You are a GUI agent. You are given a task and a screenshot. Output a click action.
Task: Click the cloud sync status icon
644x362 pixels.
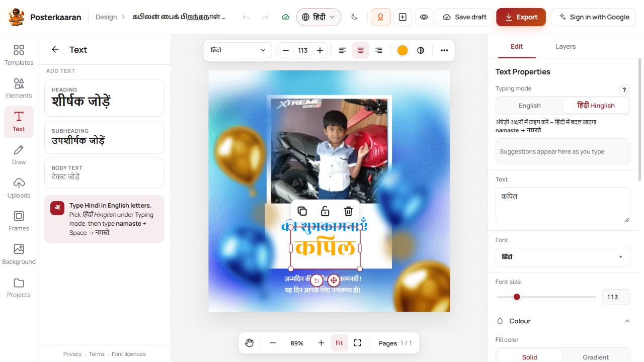(285, 17)
